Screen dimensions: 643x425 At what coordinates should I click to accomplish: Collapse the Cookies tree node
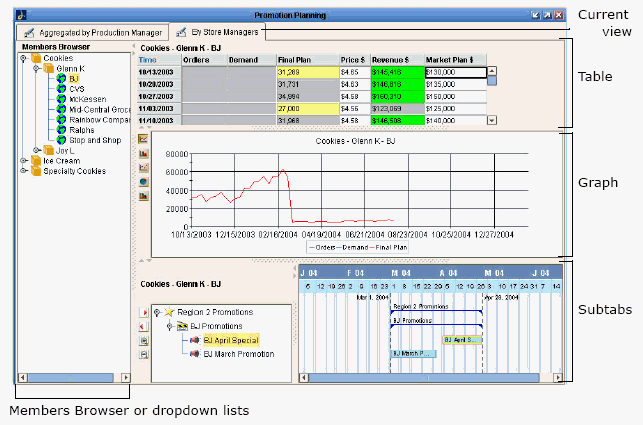coord(24,58)
